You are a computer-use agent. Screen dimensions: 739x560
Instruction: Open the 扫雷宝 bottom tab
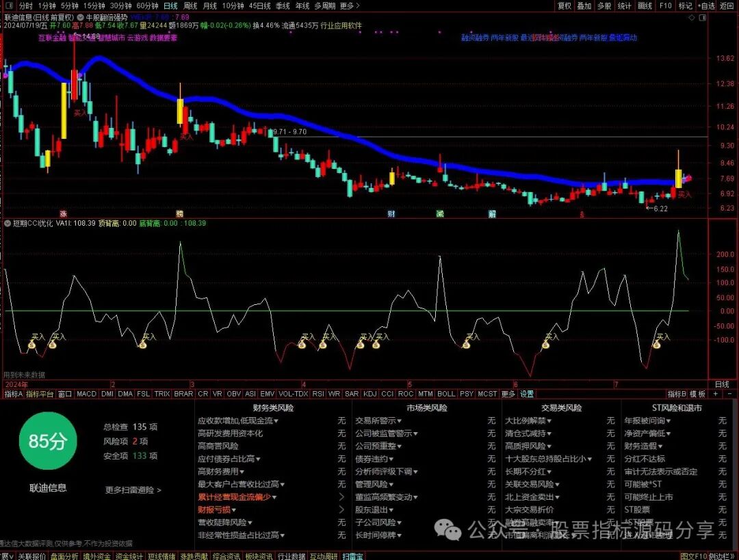352,556
